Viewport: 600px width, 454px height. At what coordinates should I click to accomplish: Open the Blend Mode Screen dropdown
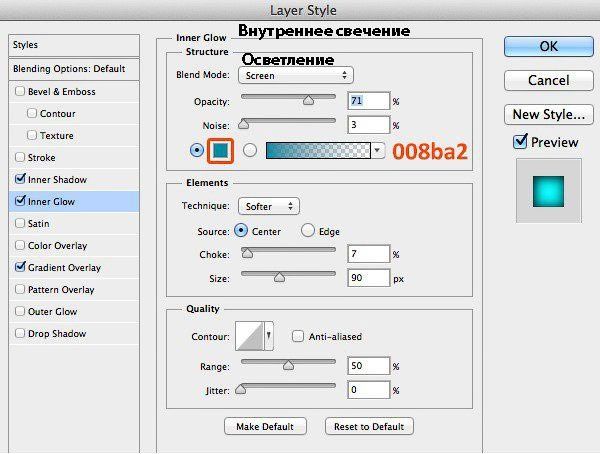point(296,75)
